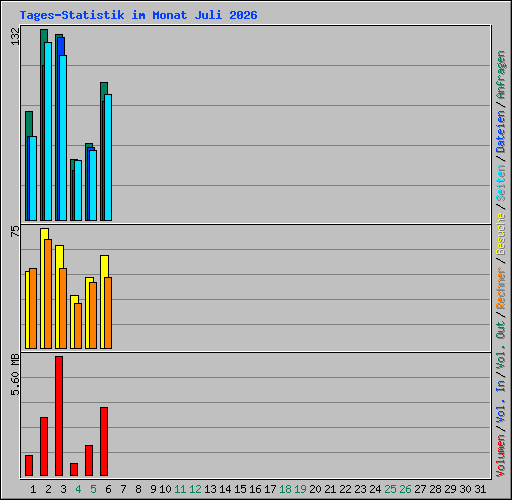Image resolution: width=512 pixels, height=500 pixels.
Task: Click the green day 12 axis label
Action: pos(195,489)
